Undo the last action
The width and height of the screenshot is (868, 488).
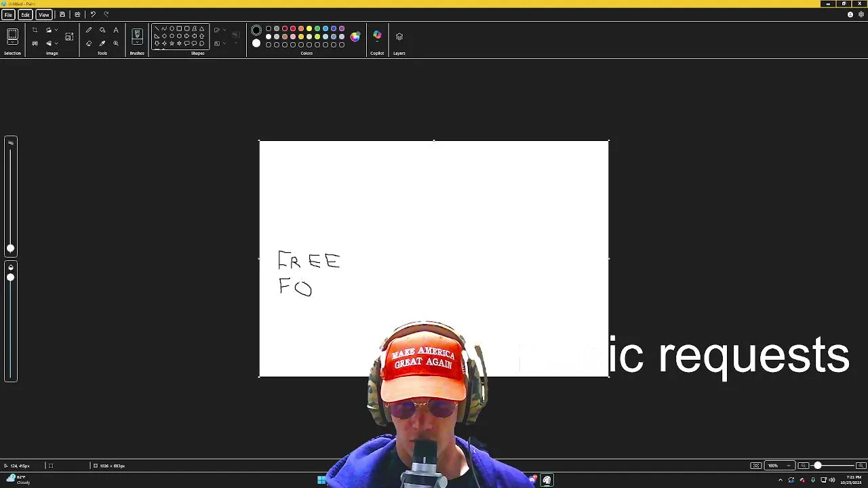point(93,14)
